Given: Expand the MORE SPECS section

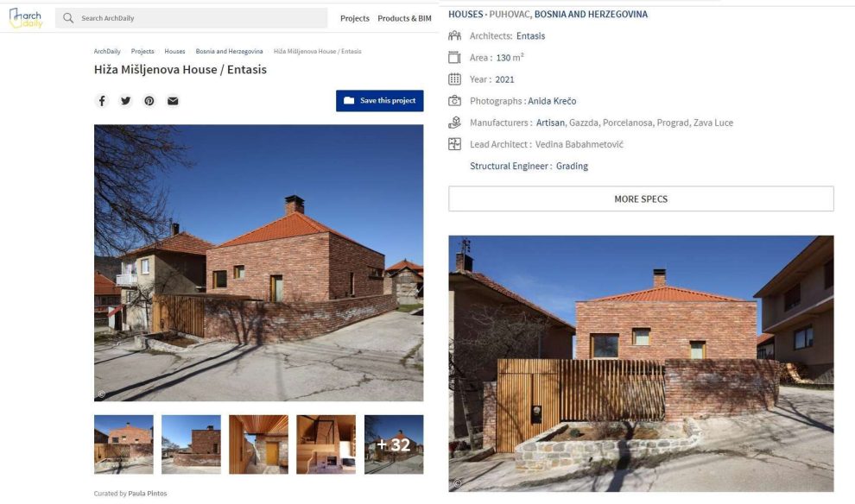Looking at the screenshot, I should 641,198.
